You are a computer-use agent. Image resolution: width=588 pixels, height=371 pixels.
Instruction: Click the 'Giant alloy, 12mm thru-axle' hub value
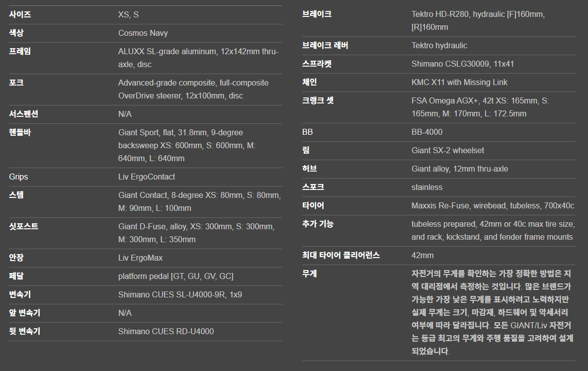coord(460,169)
